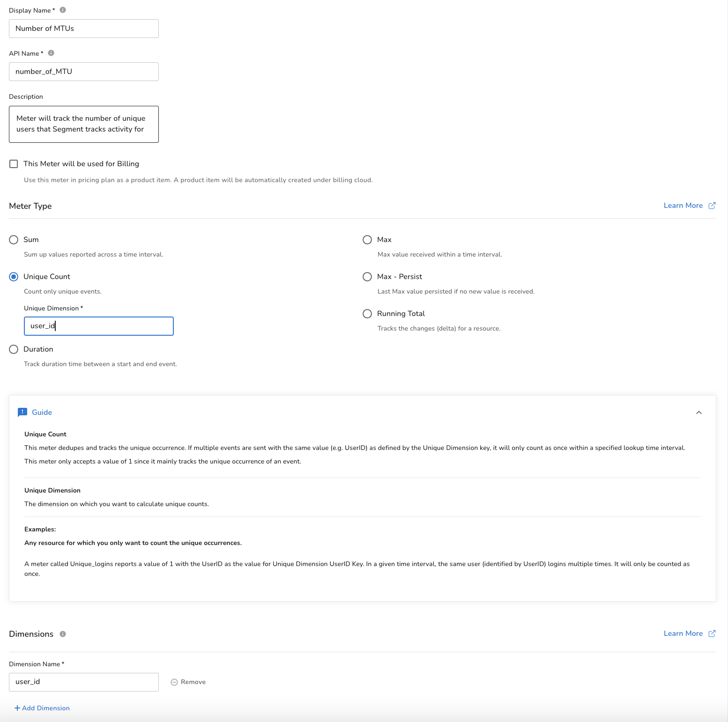The width and height of the screenshot is (728, 722).
Task: Click the plus icon for Add Dimension
Action: coord(17,708)
